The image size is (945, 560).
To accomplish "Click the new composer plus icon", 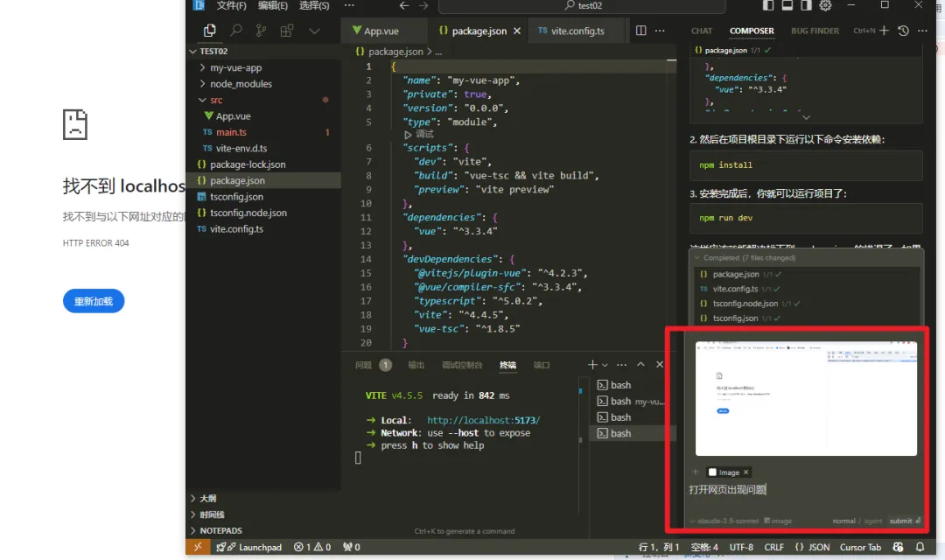I will 884,31.
